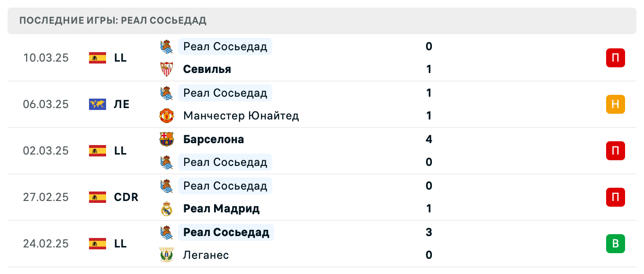Click the date 10.03.25
This screenshot has width=644, height=274.
pyautogui.click(x=46, y=58)
